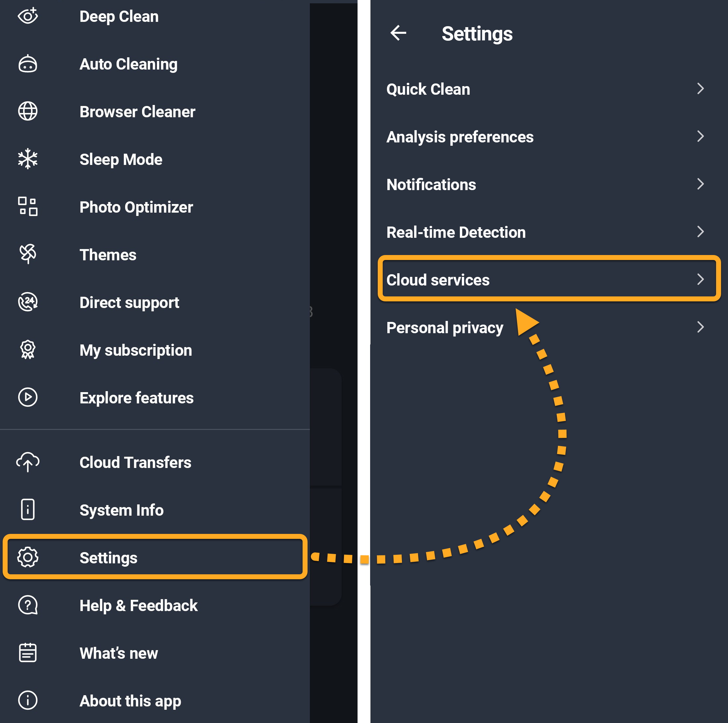Go back using the Settings arrow
This screenshot has width=728, height=723.
[398, 33]
